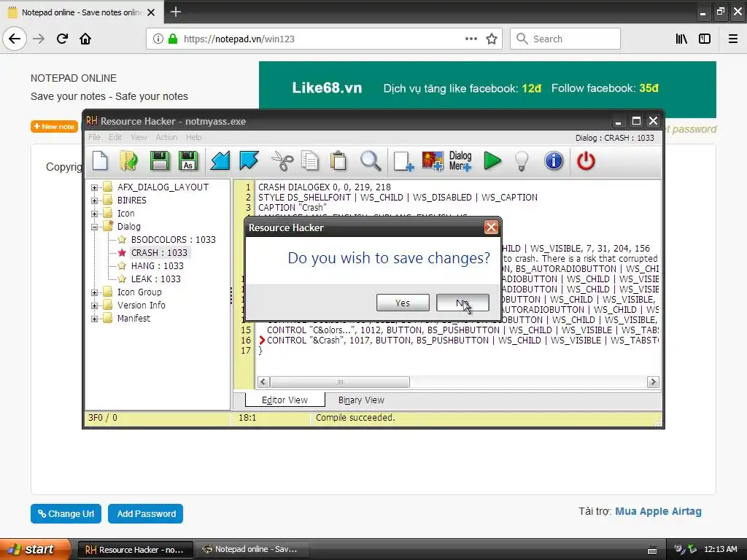
Task: Open Resource Hacker Action menu
Action: tap(166, 137)
